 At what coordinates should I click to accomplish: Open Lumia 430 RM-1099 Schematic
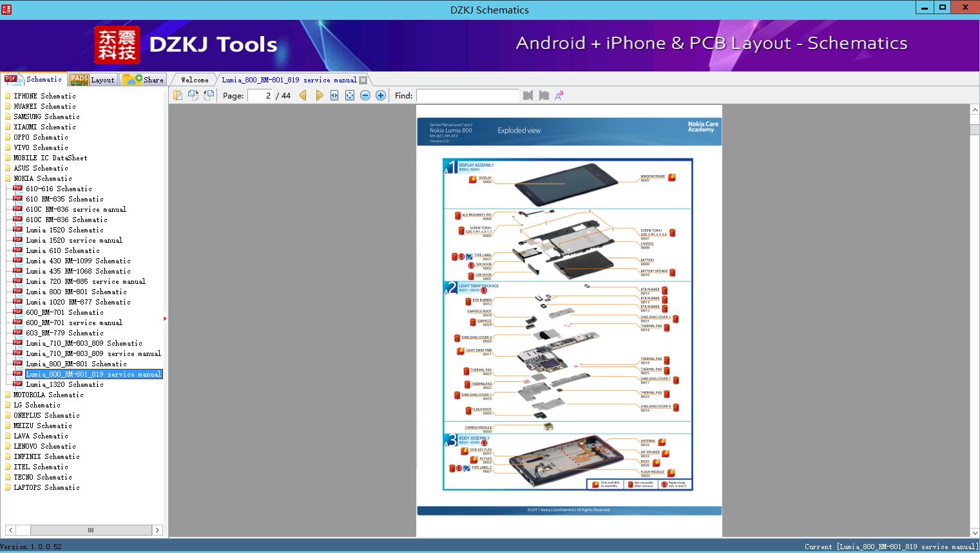78,261
